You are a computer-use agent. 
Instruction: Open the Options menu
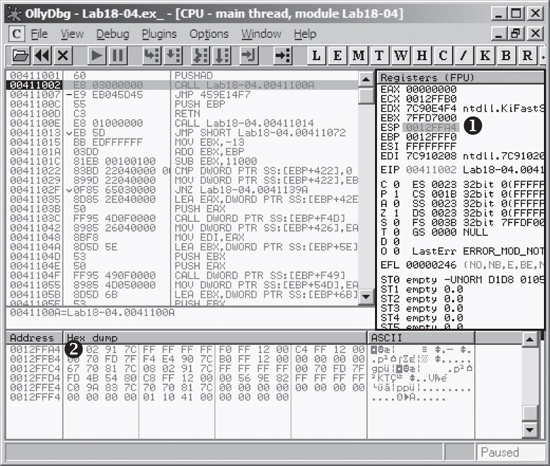coord(209,34)
